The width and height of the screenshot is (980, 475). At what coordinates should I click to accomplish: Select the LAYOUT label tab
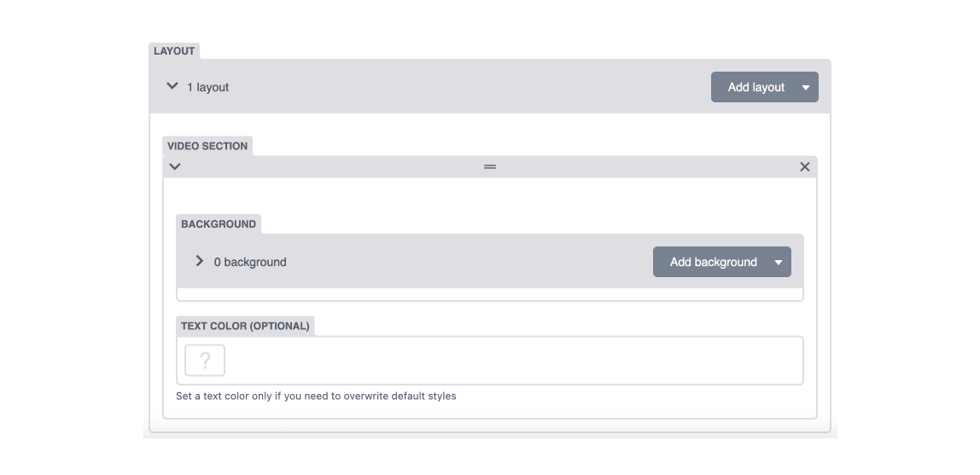point(174,51)
